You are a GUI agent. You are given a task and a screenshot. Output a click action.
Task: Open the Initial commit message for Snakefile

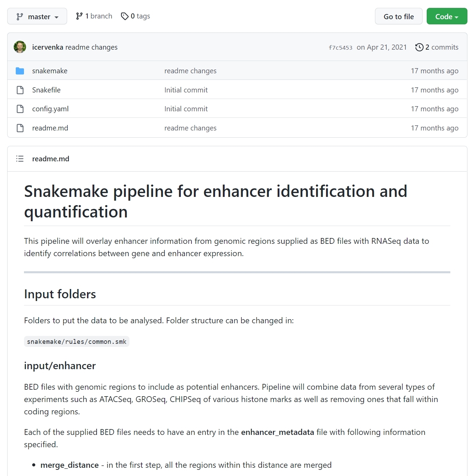point(186,90)
